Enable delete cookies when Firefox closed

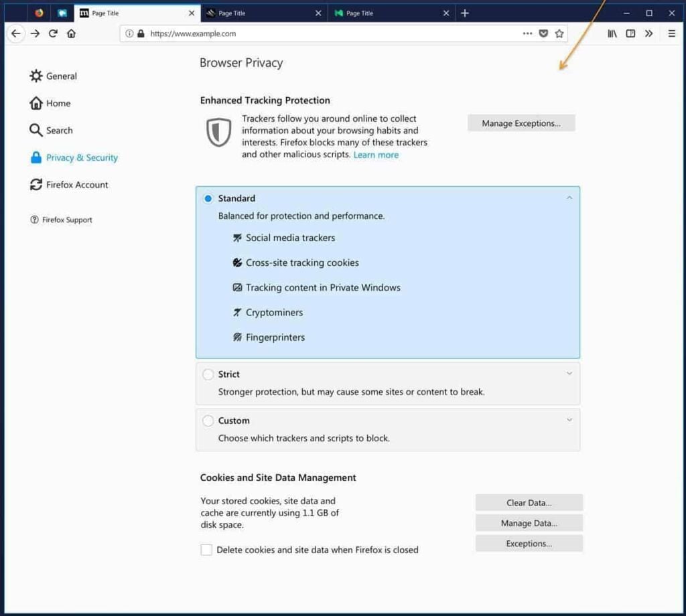point(206,550)
